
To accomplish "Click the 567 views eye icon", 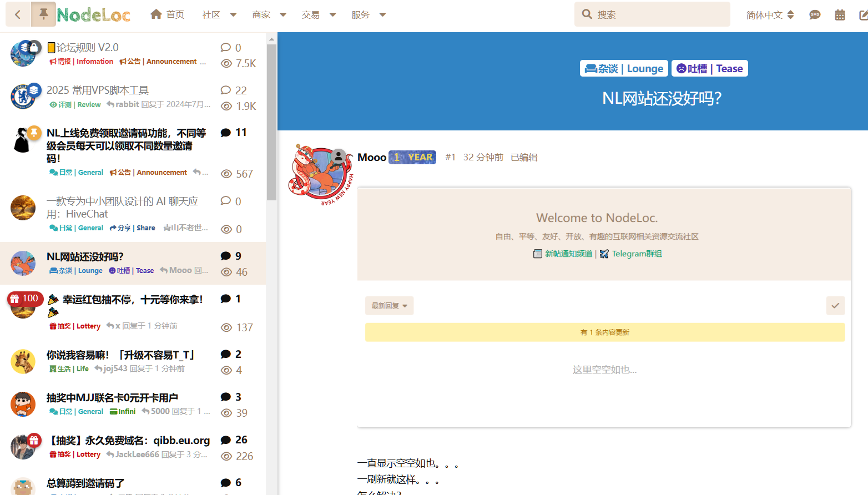I will 226,174.
